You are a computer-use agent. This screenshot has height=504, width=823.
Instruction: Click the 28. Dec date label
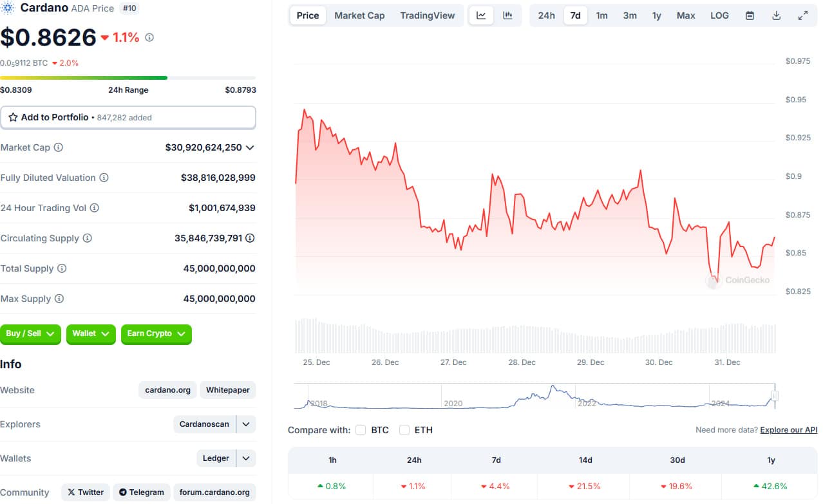pyautogui.click(x=522, y=362)
